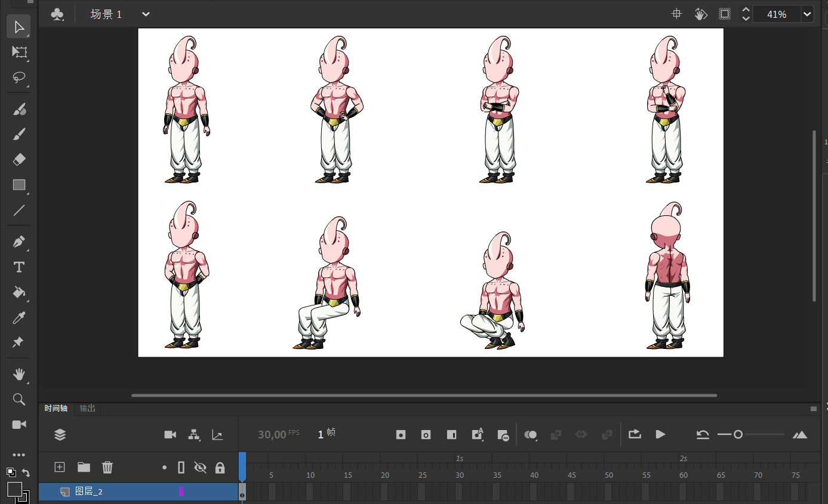Viewport: 828px width, 504px height.
Task: Insert a frame in the timeline
Action: click(451, 435)
